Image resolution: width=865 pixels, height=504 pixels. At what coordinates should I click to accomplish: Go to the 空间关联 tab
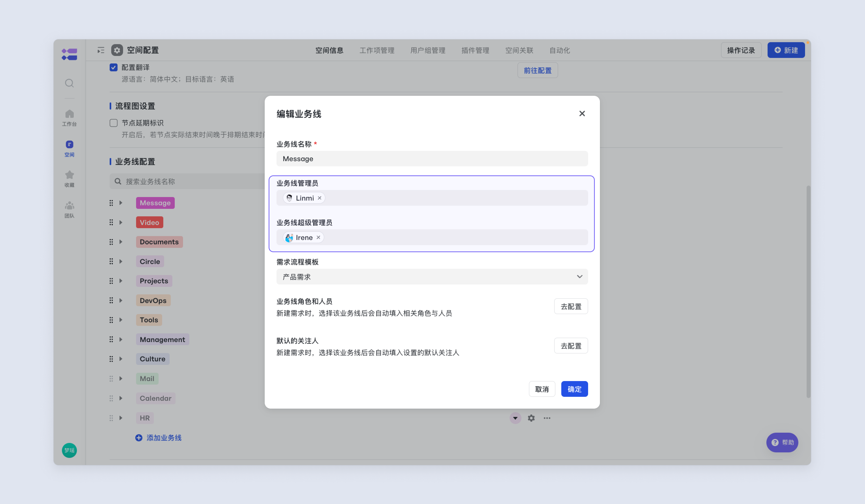click(519, 50)
